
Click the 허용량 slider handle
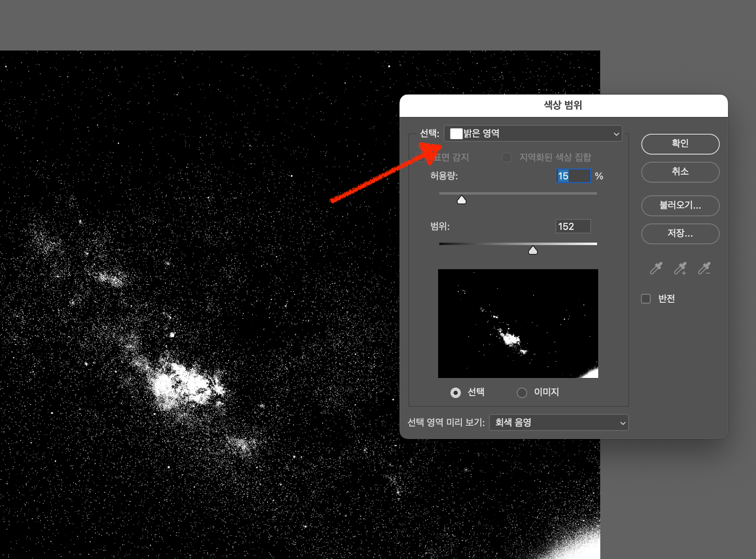(462, 200)
